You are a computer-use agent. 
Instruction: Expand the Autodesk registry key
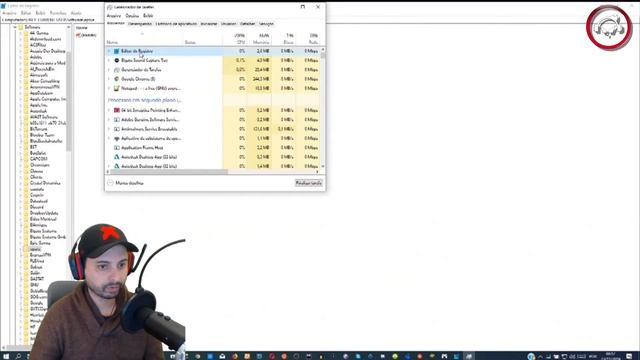(x=21, y=111)
